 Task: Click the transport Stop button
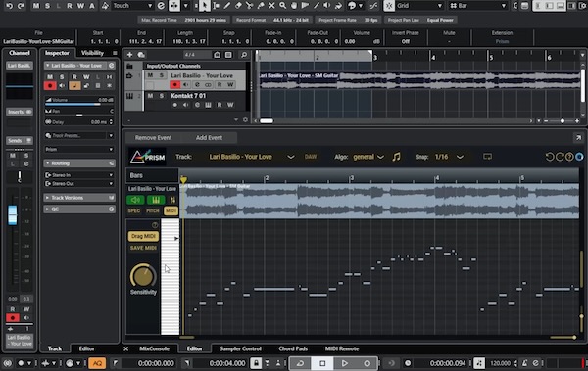pyautogui.click(x=322, y=363)
